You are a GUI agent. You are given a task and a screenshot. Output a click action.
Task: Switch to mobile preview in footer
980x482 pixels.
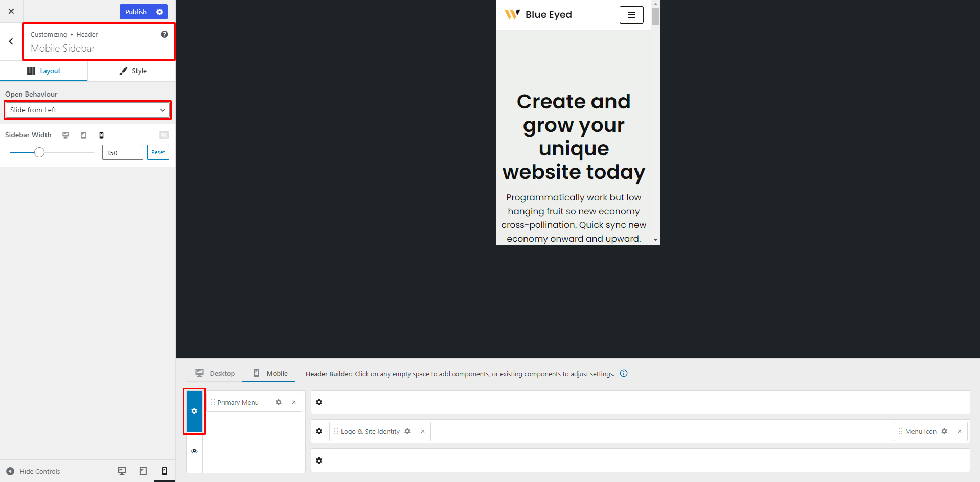(164, 471)
